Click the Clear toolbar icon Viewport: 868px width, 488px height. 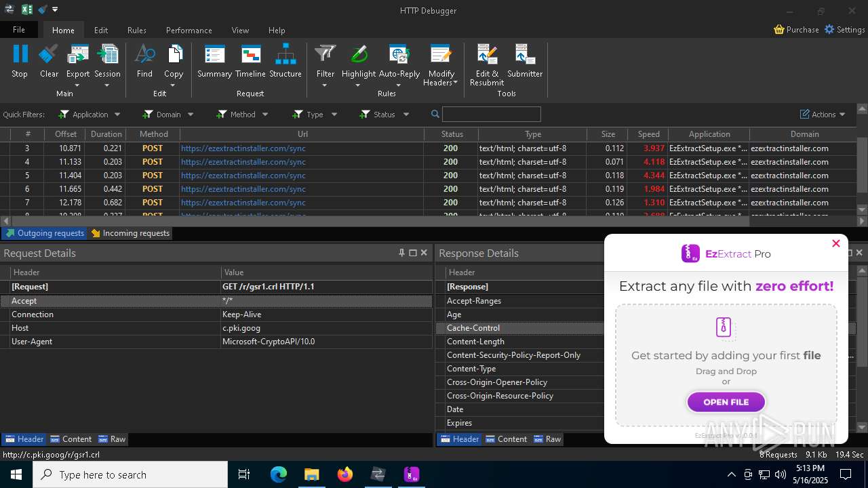49,54
